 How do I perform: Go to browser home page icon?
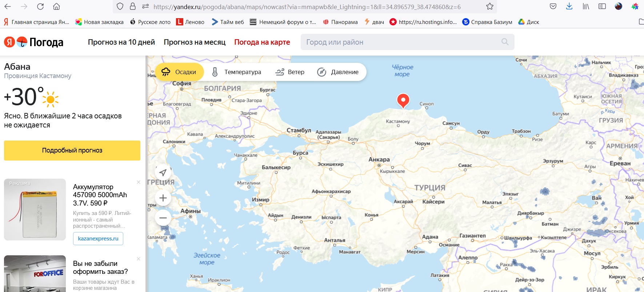pos(56,7)
